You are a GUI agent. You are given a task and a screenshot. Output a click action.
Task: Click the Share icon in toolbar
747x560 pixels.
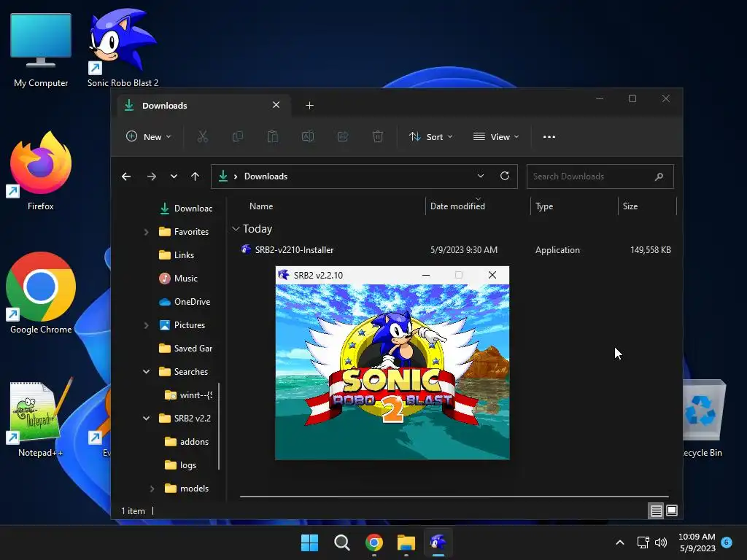(x=343, y=136)
